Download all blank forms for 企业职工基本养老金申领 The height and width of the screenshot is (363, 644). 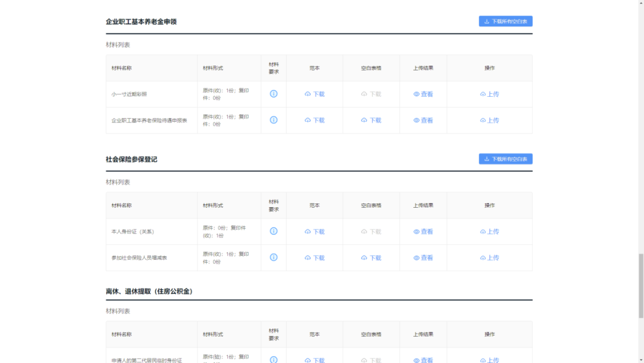(x=505, y=21)
